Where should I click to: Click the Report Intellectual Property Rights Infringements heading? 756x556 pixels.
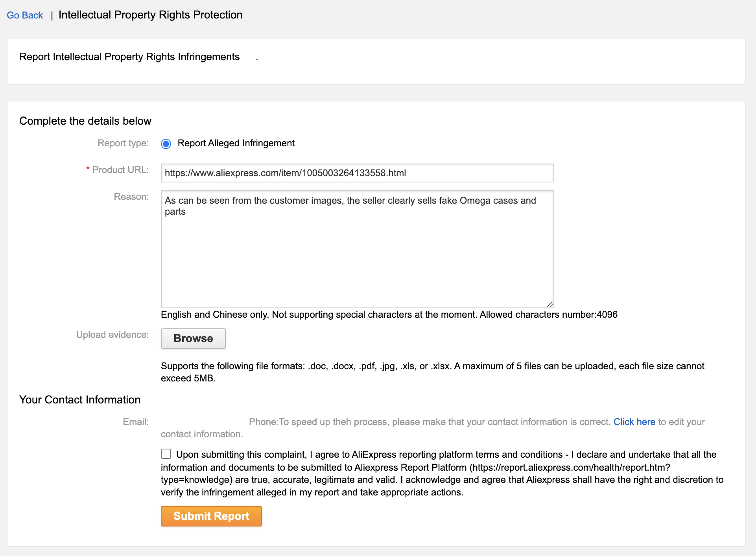pyautogui.click(x=129, y=57)
